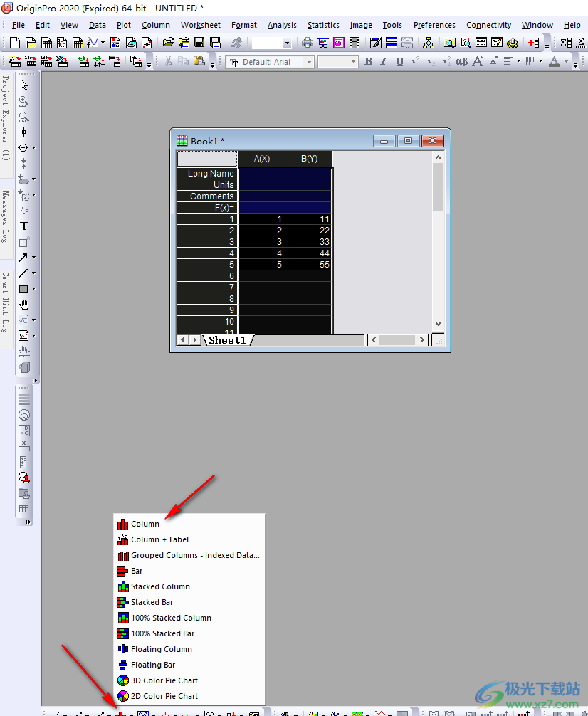
Task: Select the Screen Reader crosshair tool
Action: tap(23, 132)
